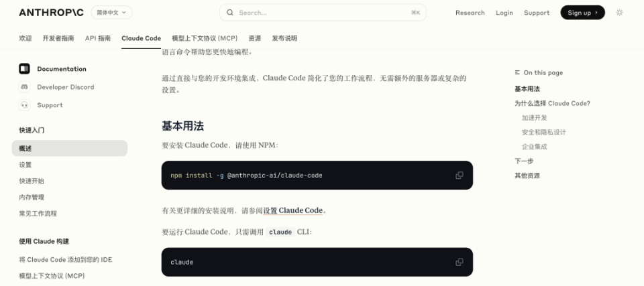The image size is (644, 286).
Task: Switch to the 开发者指南 tab
Action: click(x=58, y=38)
